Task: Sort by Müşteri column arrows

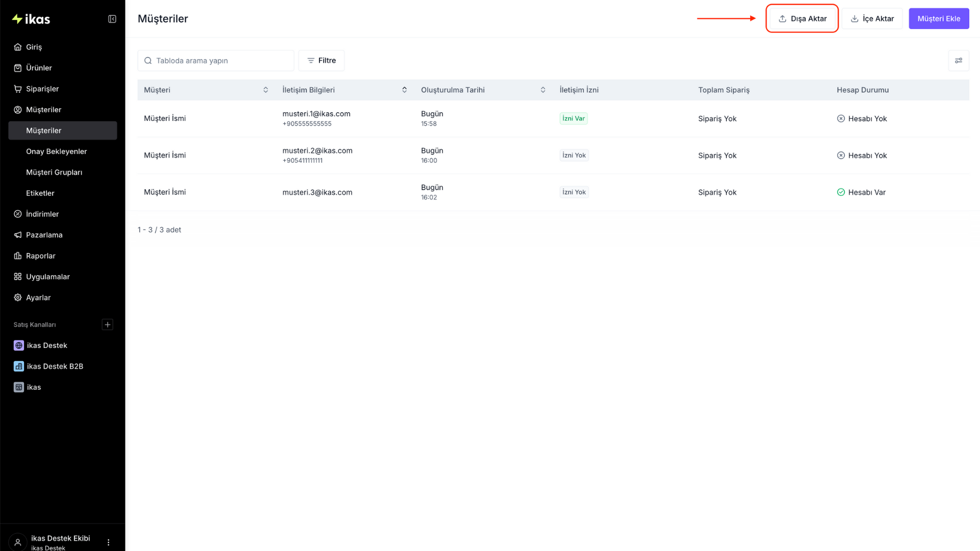Action: coord(265,90)
